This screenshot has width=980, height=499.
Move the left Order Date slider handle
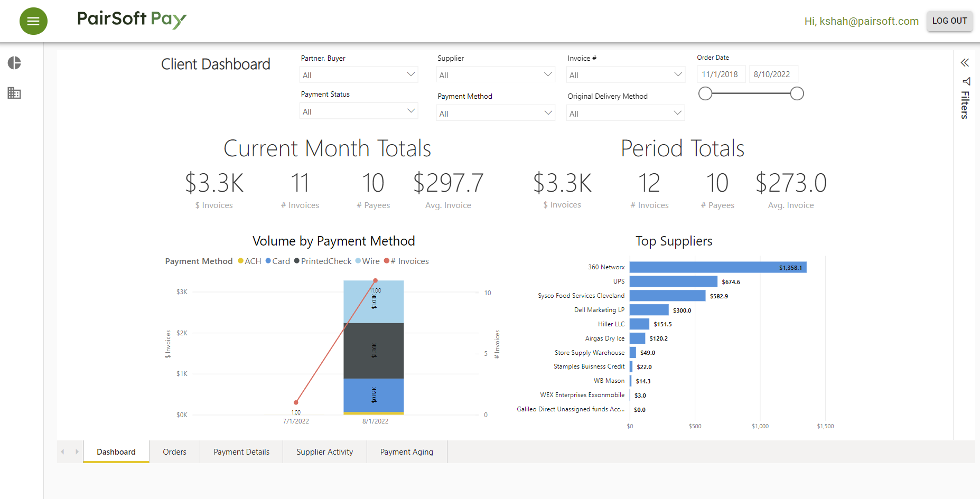click(x=705, y=93)
